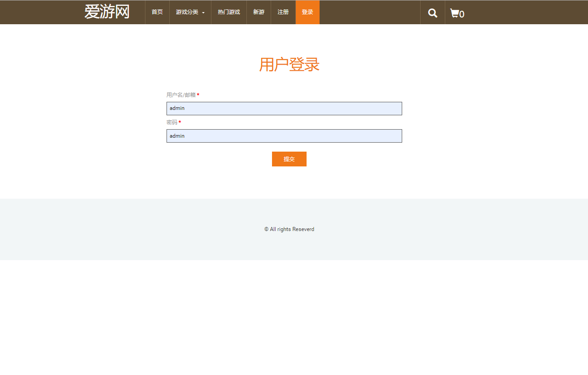Navigate to the 注册 registration page
Image resolution: width=588 pixels, height=375 pixels.
click(x=283, y=12)
